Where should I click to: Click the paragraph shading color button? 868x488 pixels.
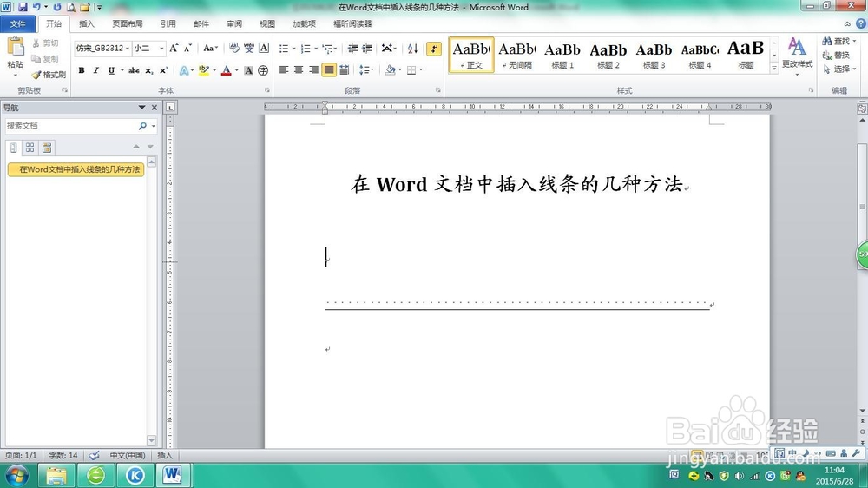391,69
